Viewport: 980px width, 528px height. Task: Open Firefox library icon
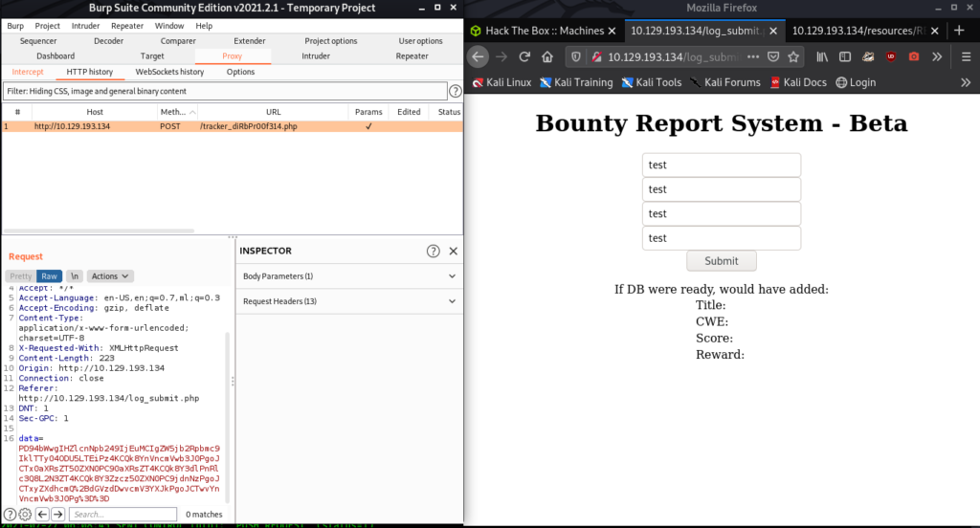pos(822,56)
